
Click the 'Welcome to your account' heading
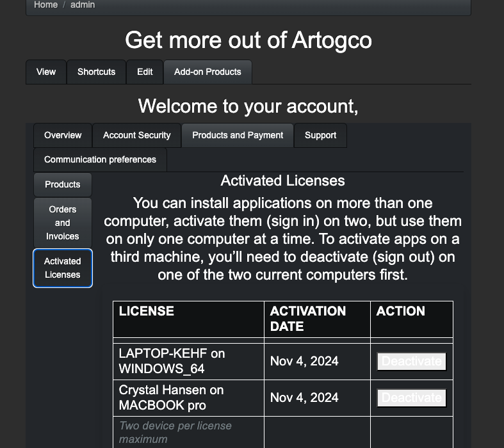[x=248, y=106]
